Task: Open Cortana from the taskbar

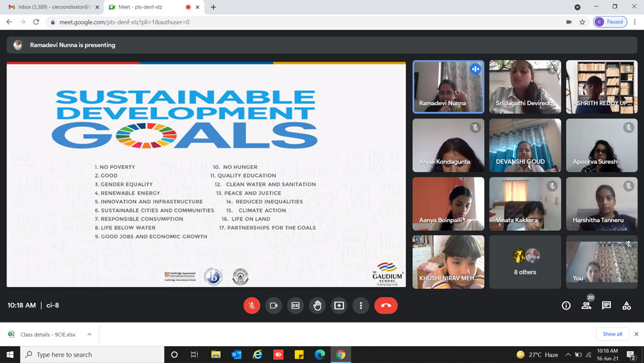Action: (174, 355)
